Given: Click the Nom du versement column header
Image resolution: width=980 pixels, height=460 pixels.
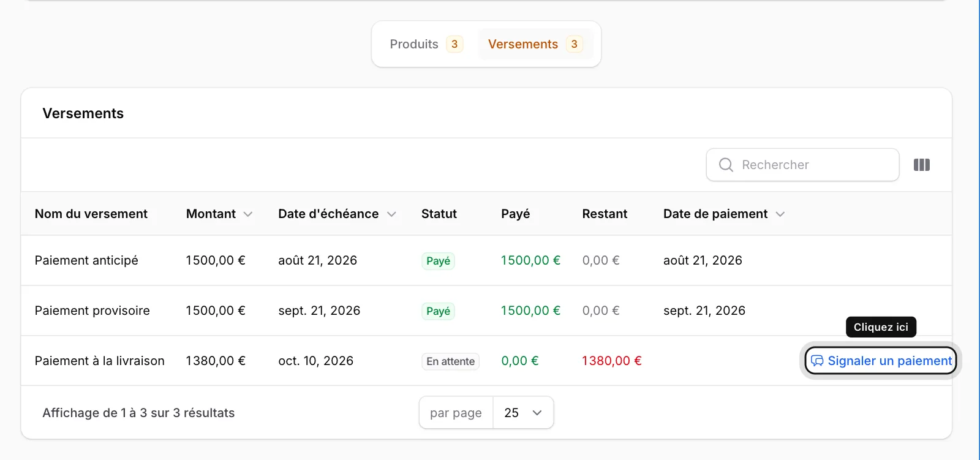Looking at the screenshot, I should click(91, 214).
